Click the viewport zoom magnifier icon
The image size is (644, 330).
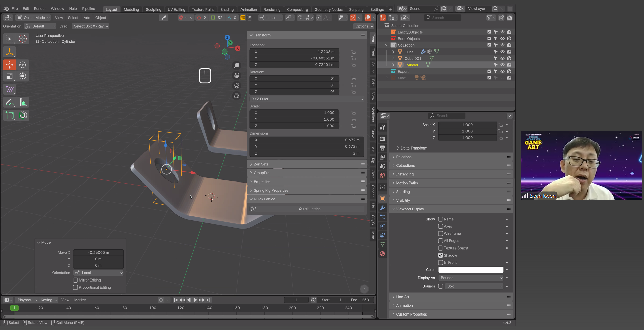(x=237, y=65)
